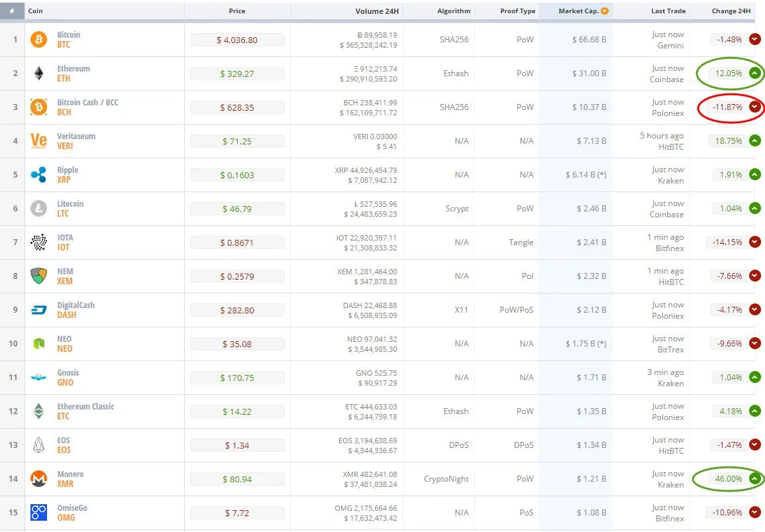
Task: Click the DASH price $ 282.80 box
Action: (237, 311)
